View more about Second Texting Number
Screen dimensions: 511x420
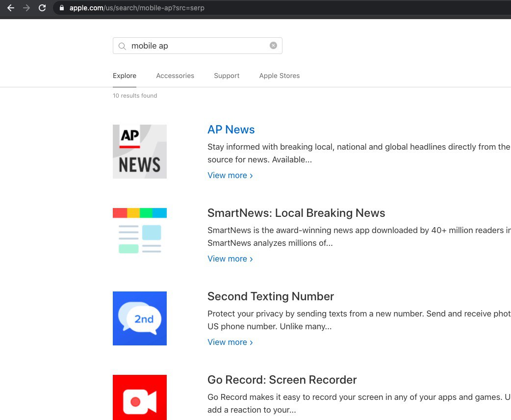(x=230, y=342)
